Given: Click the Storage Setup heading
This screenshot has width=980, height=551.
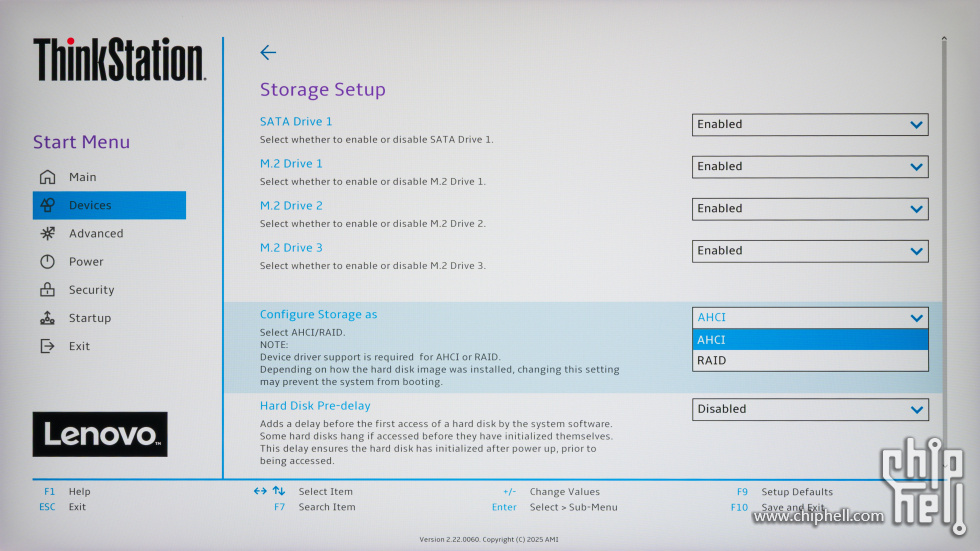Looking at the screenshot, I should [322, 89].
